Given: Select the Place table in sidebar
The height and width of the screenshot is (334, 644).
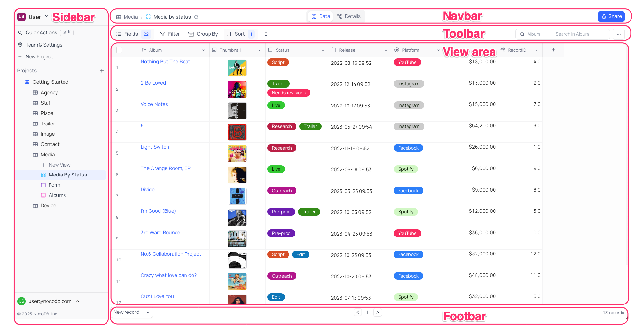Looking at the screenshot, I should [x=47, y=113].
